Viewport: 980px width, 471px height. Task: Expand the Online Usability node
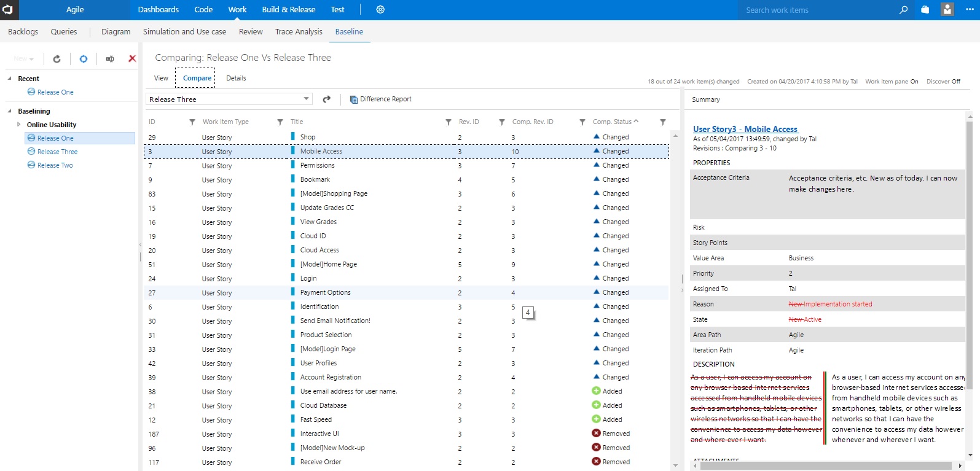pos(19,125)
